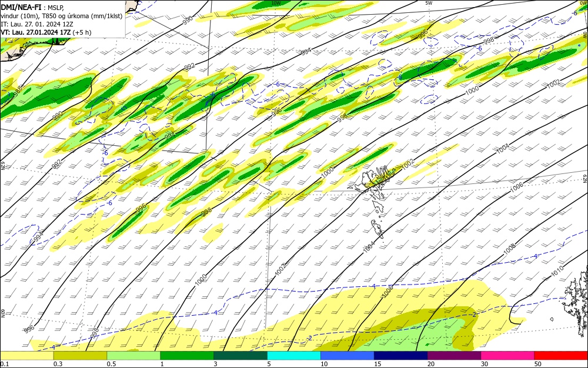The height and width of the screenshot is (368, 588).
Task: Click the olive 0.3–0.5 legend swatch
Action: tap(80, 356)
